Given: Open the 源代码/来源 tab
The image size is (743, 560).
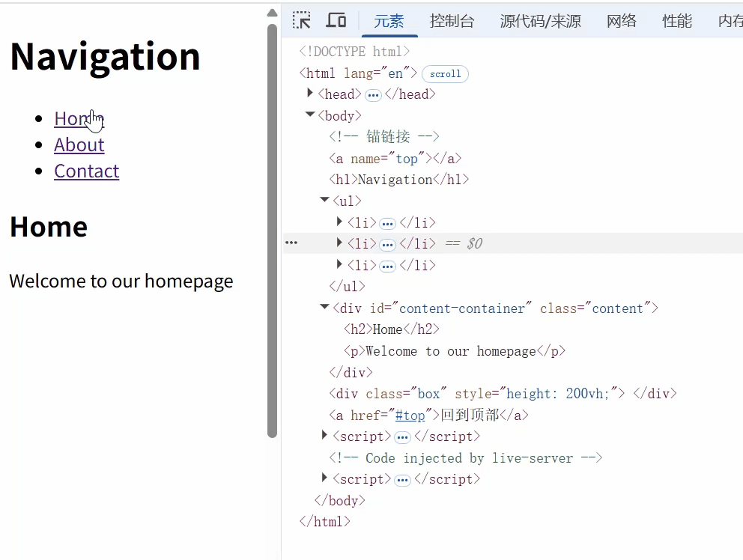Looking at the screenshot, I should pos(540,21).
